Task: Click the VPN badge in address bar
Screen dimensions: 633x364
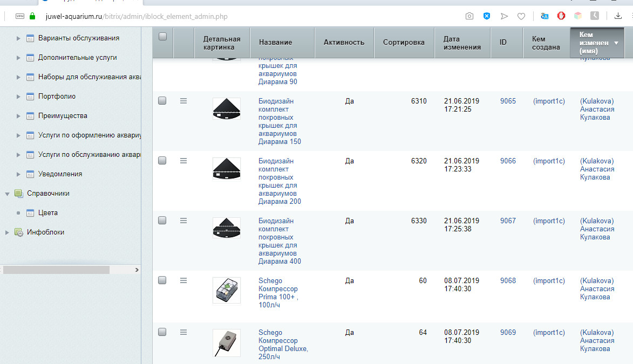Action: pyautogui.click(x=20, y=16)
